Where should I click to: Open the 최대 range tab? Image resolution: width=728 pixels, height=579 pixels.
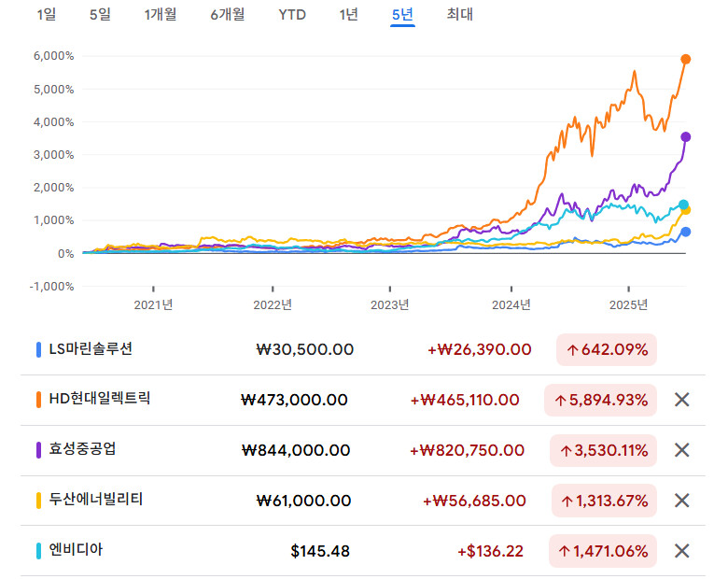pyautogui.click(x=459, y=15)
